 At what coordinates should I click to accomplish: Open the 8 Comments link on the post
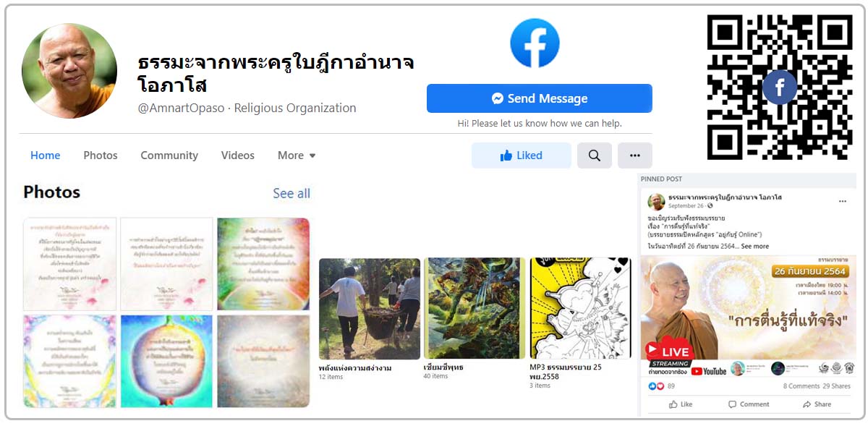(801, 386)
